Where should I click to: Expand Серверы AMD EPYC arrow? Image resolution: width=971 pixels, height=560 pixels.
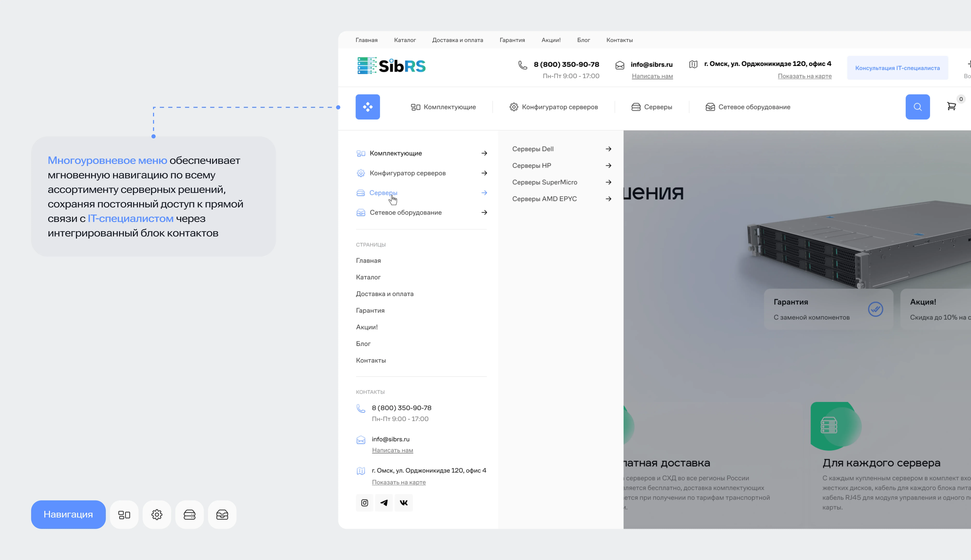(609, 199)
